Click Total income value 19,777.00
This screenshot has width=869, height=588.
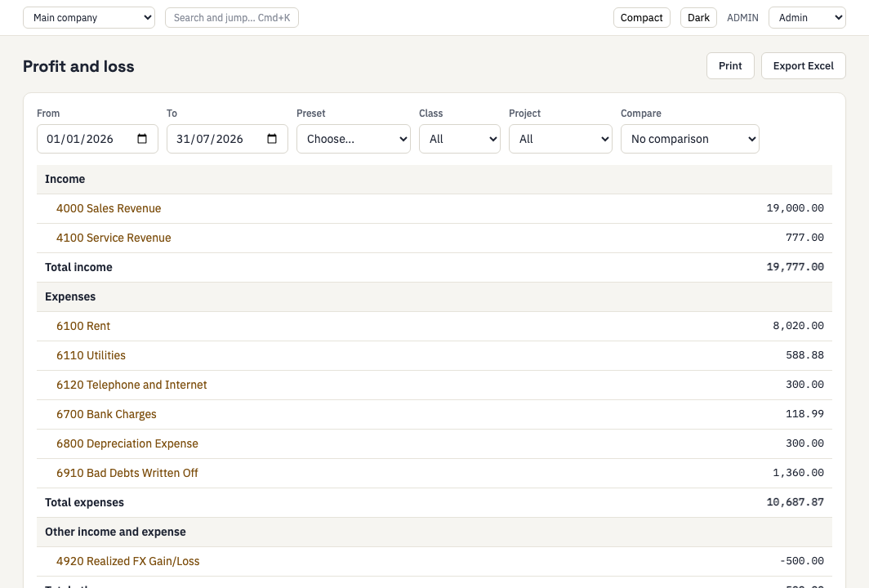795,267
